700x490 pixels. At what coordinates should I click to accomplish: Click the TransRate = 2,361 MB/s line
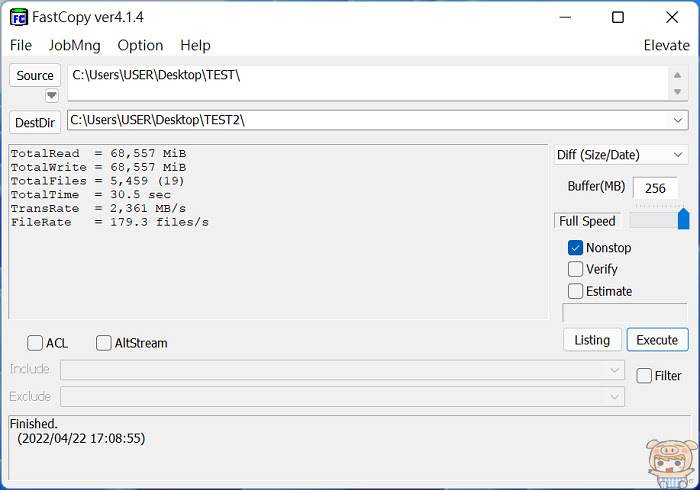[98, 208]
